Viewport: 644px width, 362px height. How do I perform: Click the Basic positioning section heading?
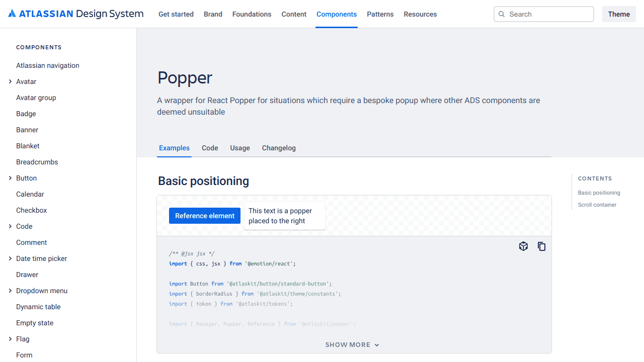tap(204, 181)
